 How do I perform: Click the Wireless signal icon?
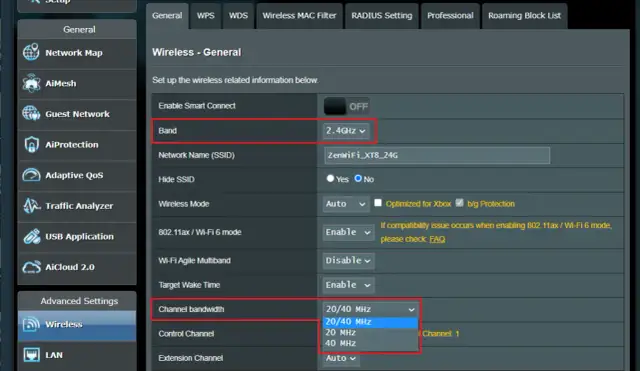pos(31,324)
